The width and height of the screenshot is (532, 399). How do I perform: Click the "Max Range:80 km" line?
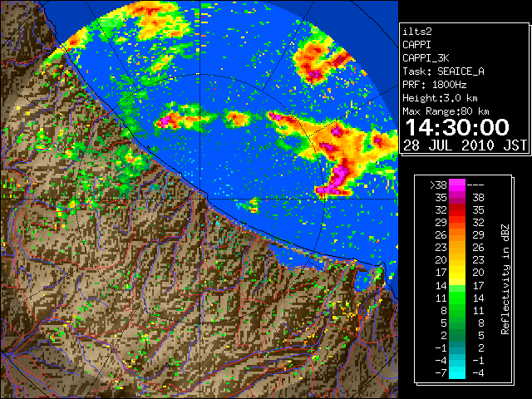tap(446, 111)
